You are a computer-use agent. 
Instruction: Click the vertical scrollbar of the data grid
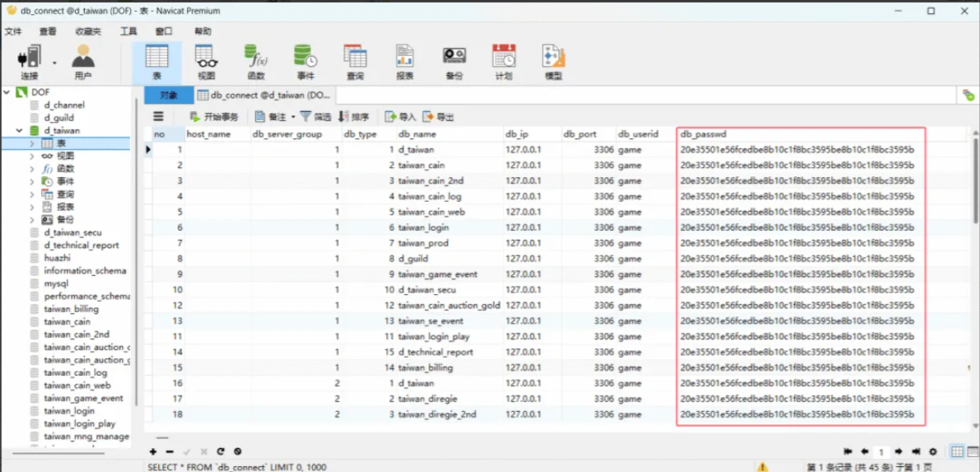point(975,189)
